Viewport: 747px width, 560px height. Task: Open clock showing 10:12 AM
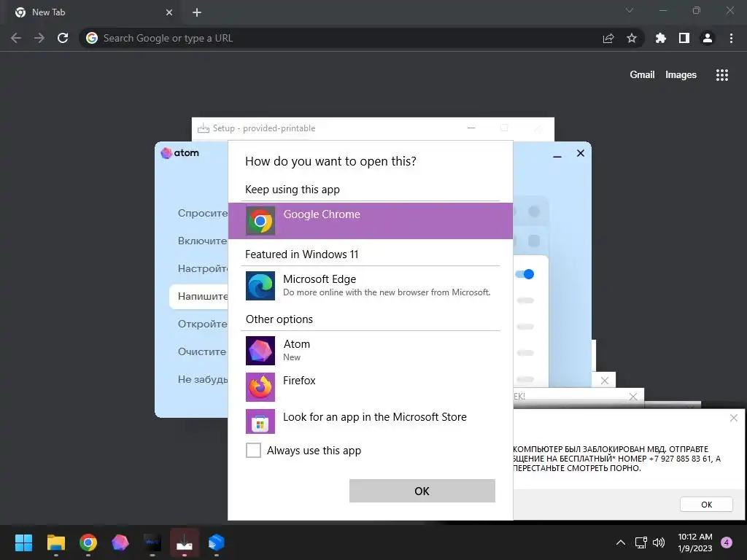[694, 542]
